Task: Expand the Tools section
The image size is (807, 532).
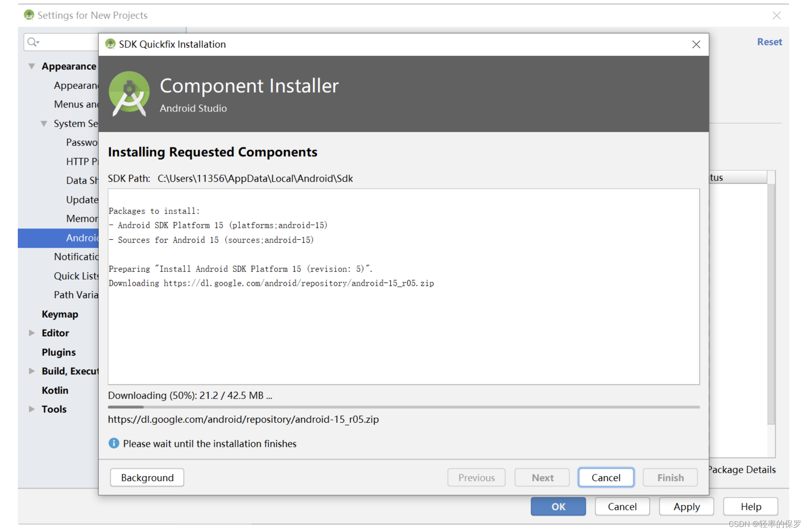Action: (31, 409)
